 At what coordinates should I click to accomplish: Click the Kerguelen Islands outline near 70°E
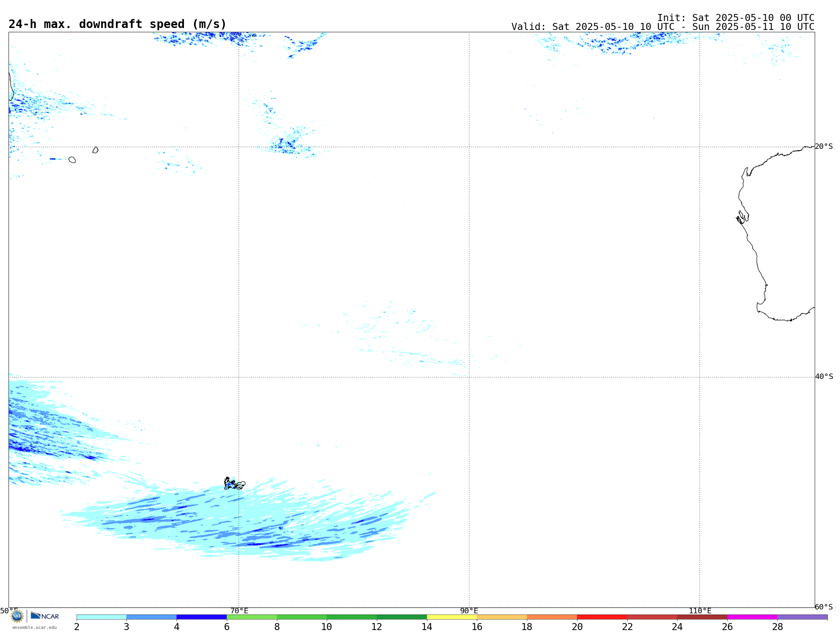[234, 484]
